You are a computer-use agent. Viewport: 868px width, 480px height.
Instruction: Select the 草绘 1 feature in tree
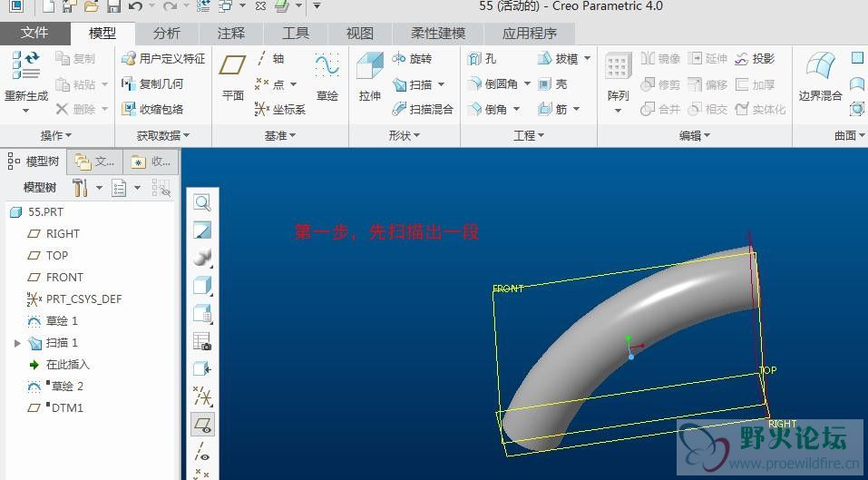[53, 321]
